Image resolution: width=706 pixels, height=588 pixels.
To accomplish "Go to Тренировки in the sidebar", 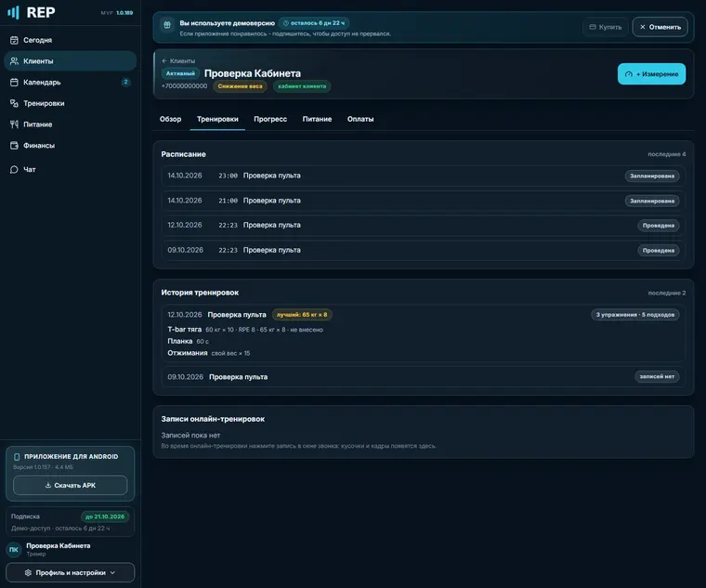I will coord(70,103).
